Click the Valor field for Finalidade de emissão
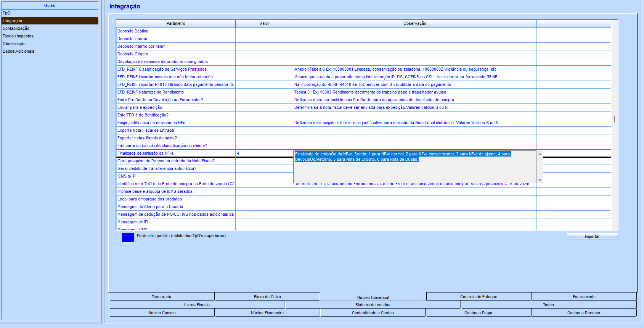This screenshot has width=644, height=328. pyautogui.click(x=264, y=153)
